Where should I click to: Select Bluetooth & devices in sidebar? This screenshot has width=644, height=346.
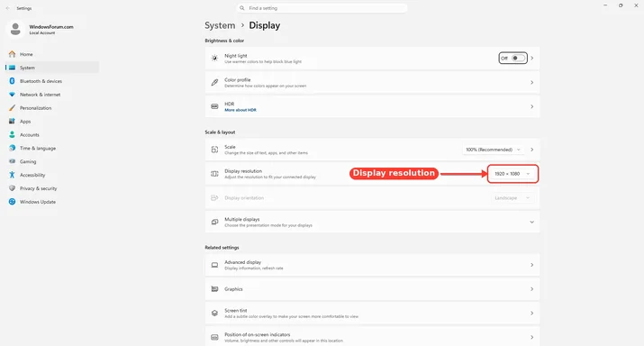point(52,81)
